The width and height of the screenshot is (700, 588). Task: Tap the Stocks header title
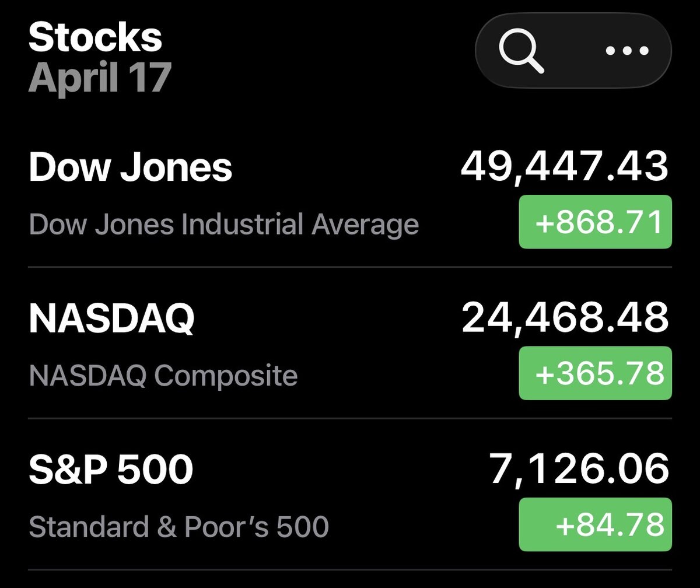(95, 38)
